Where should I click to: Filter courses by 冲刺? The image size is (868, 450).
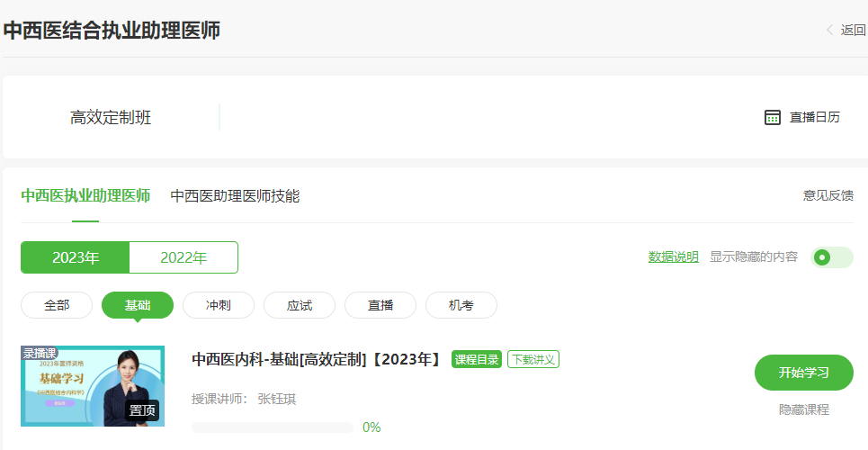coord(219,305)
